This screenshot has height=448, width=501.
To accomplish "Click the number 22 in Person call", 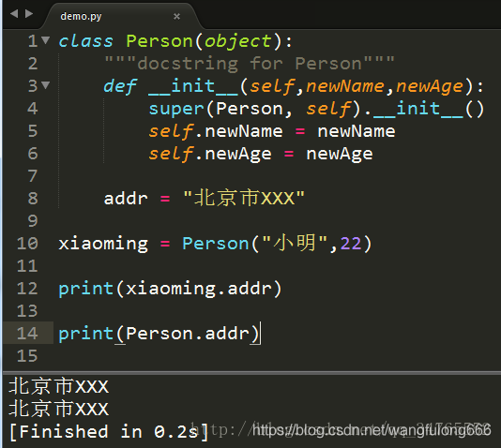I will (x=351, y=244).
